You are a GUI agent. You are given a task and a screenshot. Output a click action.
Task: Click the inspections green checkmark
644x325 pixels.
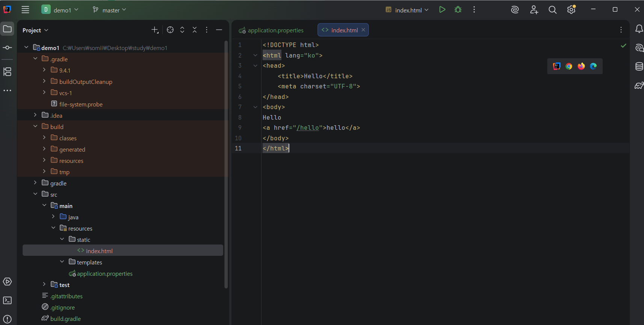624,46
